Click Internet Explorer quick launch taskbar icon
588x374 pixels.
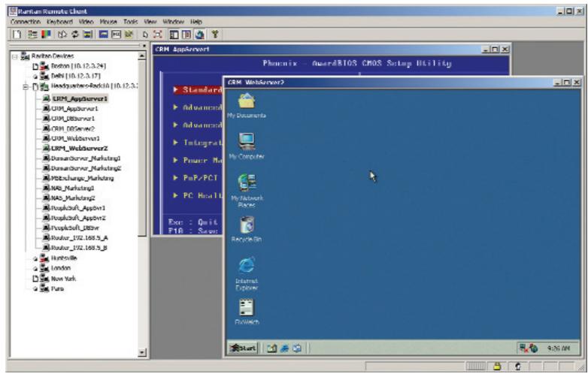285,348
